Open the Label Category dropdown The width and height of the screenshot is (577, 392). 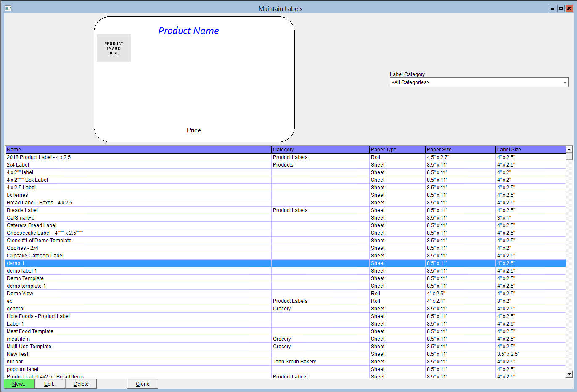[x=479, y=82]
